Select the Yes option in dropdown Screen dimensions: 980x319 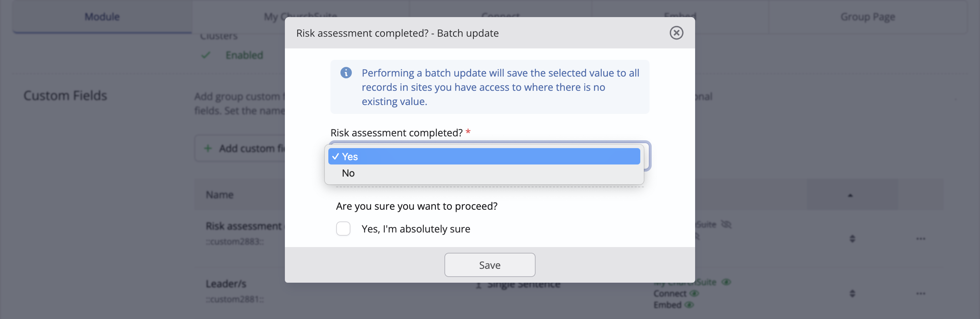(484, 156)
